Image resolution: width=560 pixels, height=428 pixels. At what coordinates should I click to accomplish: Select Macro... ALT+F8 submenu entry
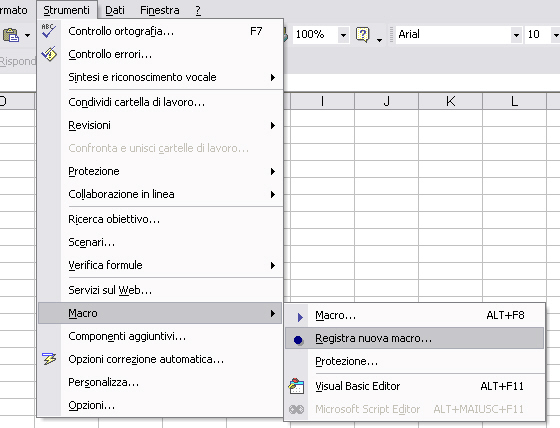(x=415, y=315)
